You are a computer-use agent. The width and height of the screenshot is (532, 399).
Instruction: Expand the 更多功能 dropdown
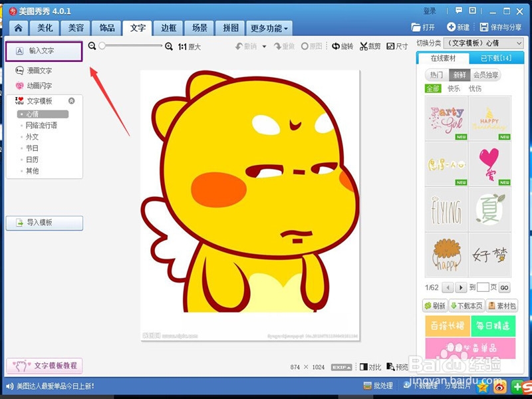click(269, 29)
